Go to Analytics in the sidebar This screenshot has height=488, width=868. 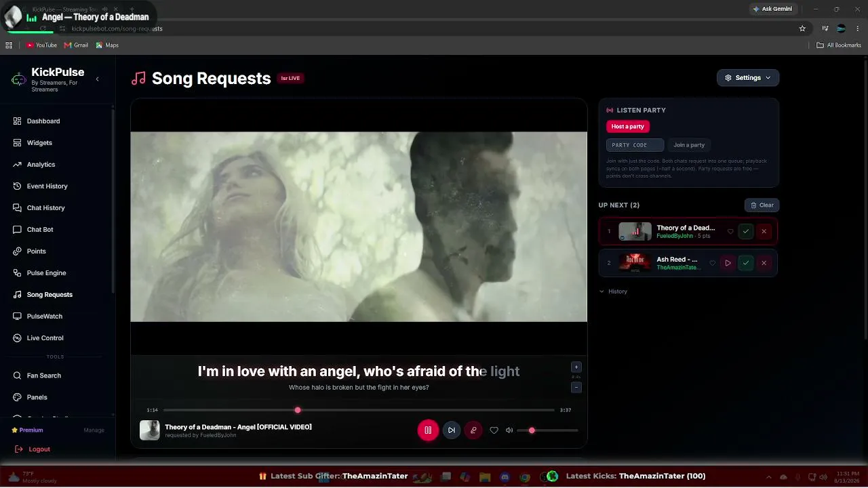(41, 165)
